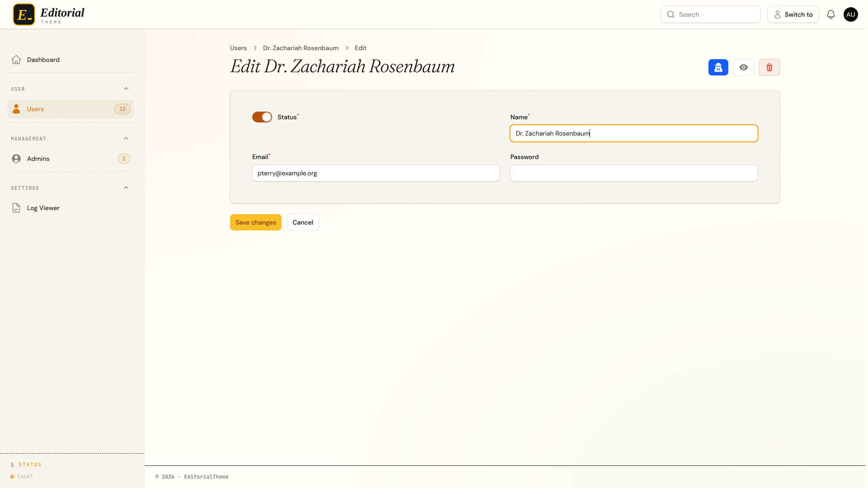Click the Password input field
Image resolution: width=868 pixels, height=488 pixels.
pyautogui.click(x=634, y=173)
